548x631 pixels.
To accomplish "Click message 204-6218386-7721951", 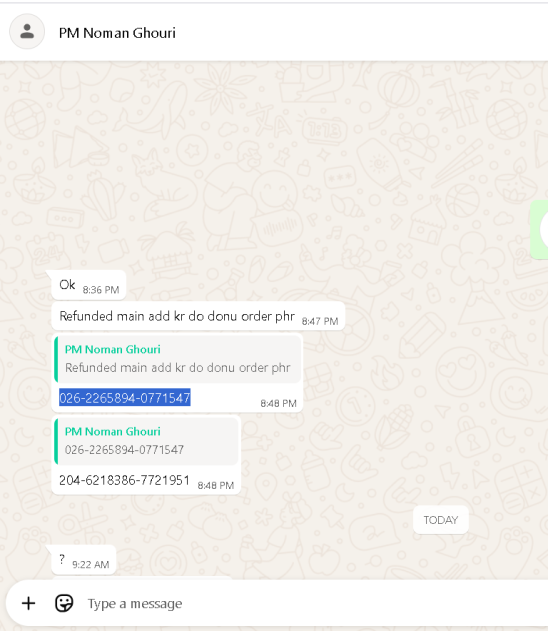I will tap(124, 480).
